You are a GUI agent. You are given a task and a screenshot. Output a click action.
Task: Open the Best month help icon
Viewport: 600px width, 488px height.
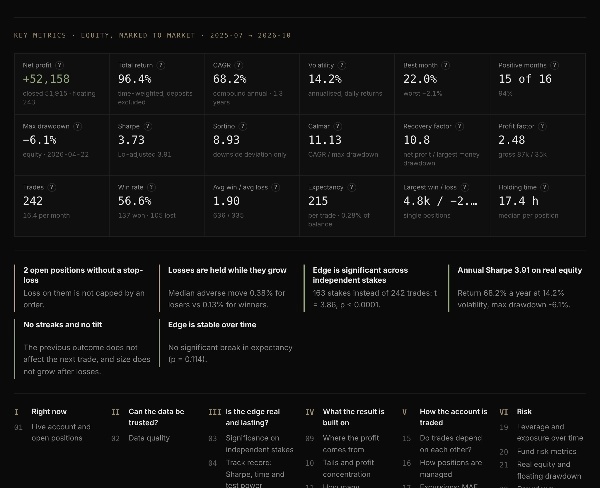pyautogui.click(x=445, y=65)
